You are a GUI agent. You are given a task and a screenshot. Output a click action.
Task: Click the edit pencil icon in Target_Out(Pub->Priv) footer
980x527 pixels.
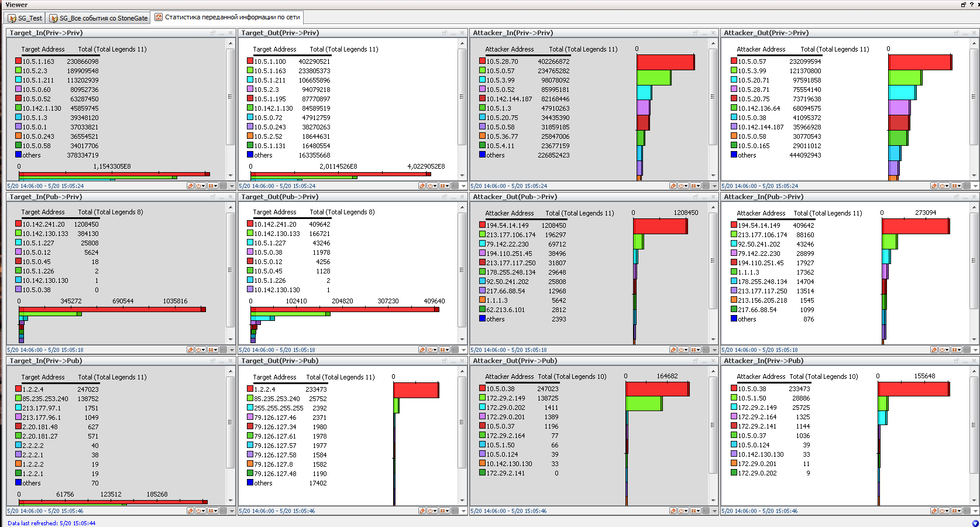click(422, 350)
